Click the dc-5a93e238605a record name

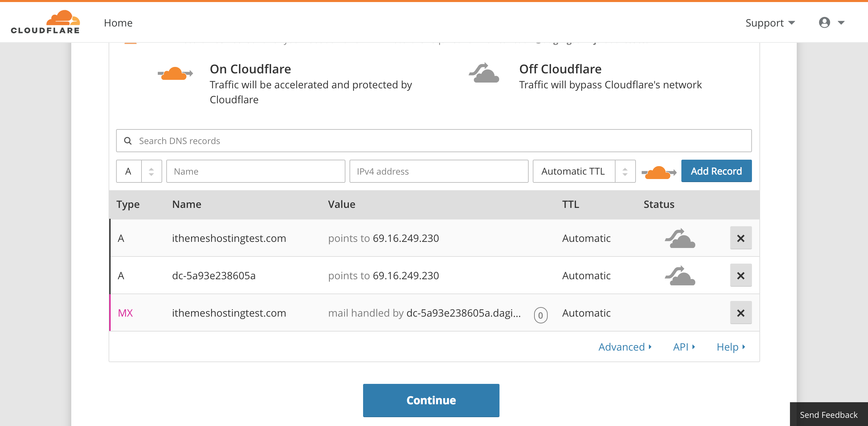tap(214, 276)
